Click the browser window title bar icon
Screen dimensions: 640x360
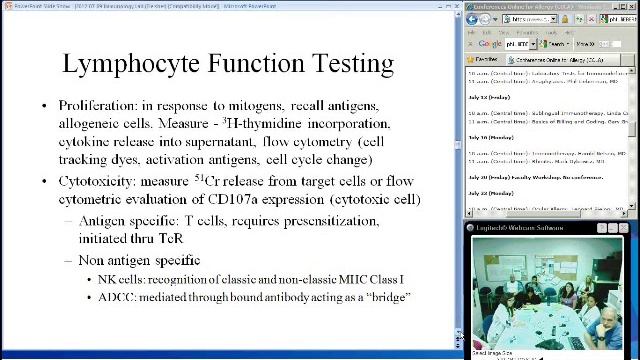469,7
